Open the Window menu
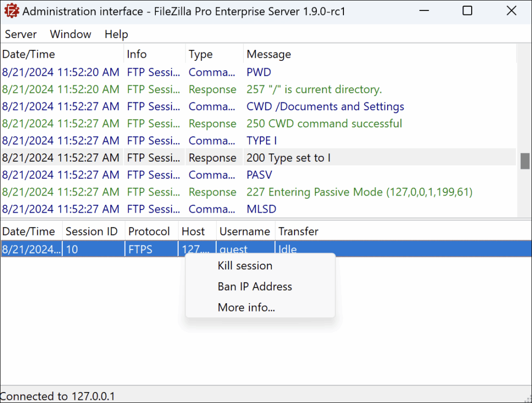This screenshot has height=403, width=532. [71, 34]
